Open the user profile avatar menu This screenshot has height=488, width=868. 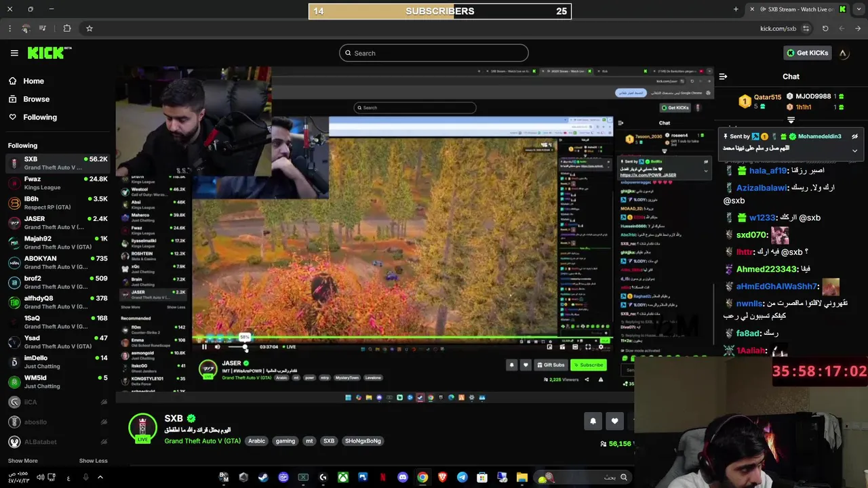click(843, 53)
